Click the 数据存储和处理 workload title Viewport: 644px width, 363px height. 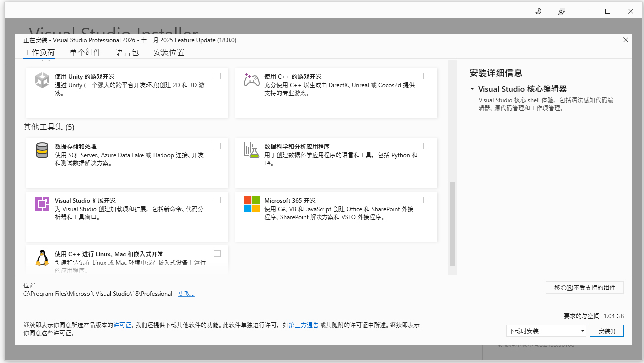coord(76,147)
